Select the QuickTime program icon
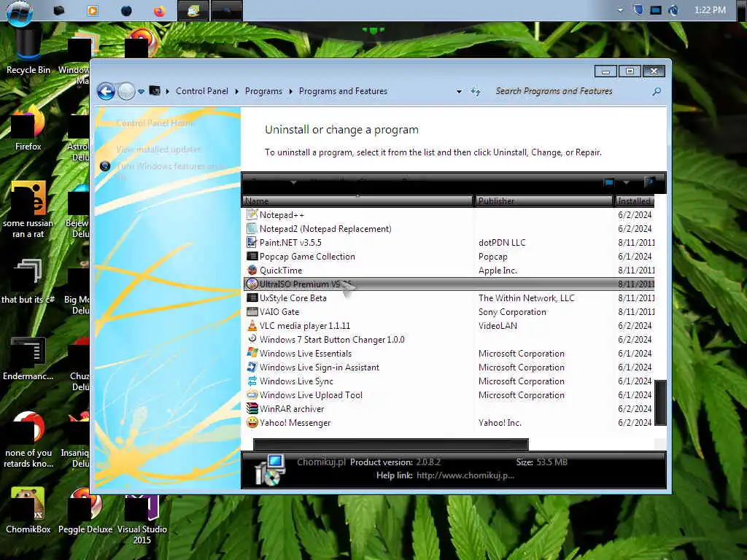This screenshot has width=747, height=560. click(x=252, y=270)
